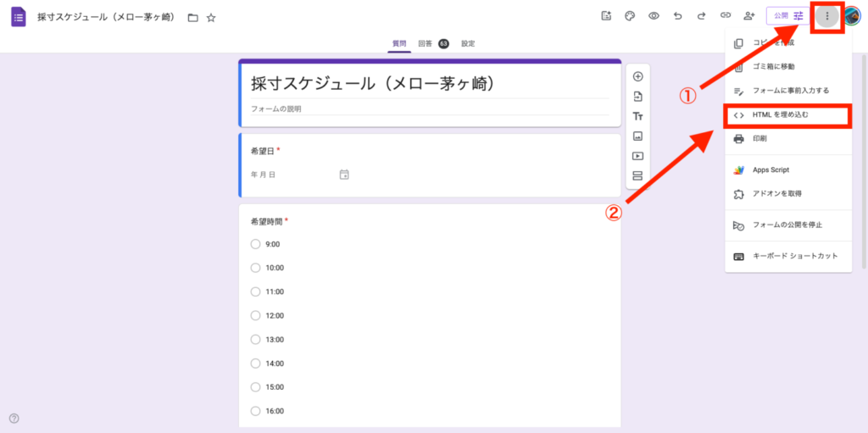This screenshot has height=433, width=868.
Task: Open the theme customization palette icon
Action: point(630,15)
